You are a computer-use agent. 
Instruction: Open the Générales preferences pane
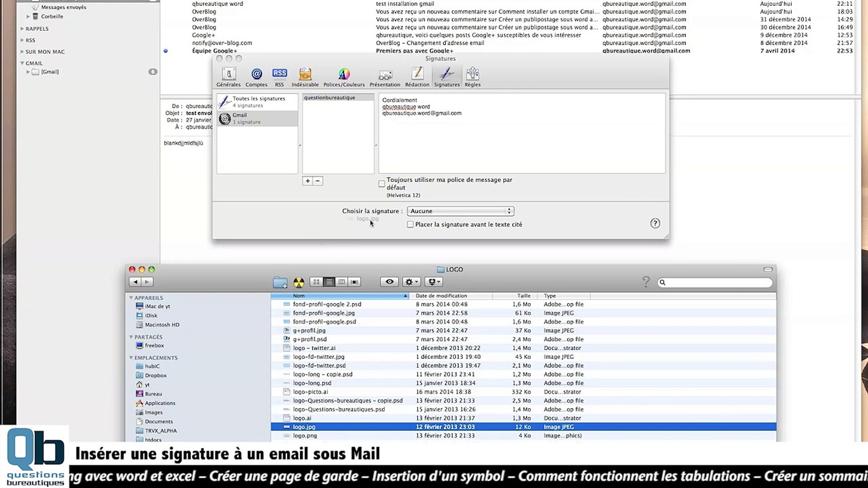pyautogui.click(x=228, y=76)
